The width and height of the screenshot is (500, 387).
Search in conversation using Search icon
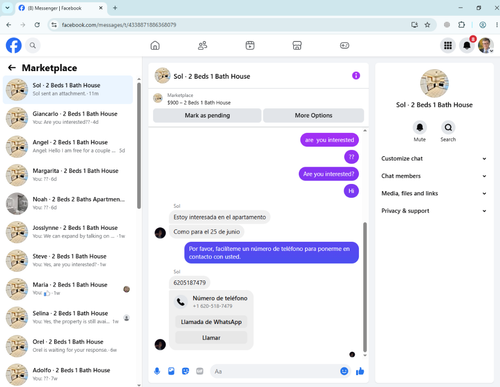coord(448,127)
